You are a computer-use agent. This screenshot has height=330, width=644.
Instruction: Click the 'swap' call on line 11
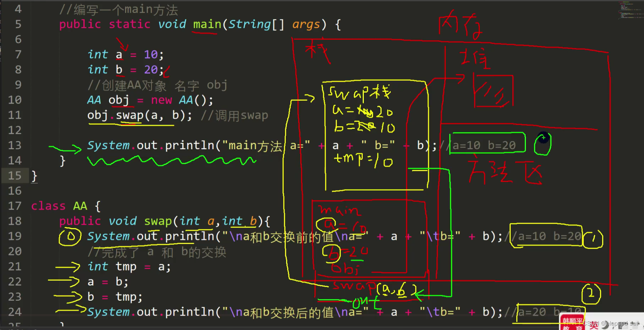coord(130,116)
